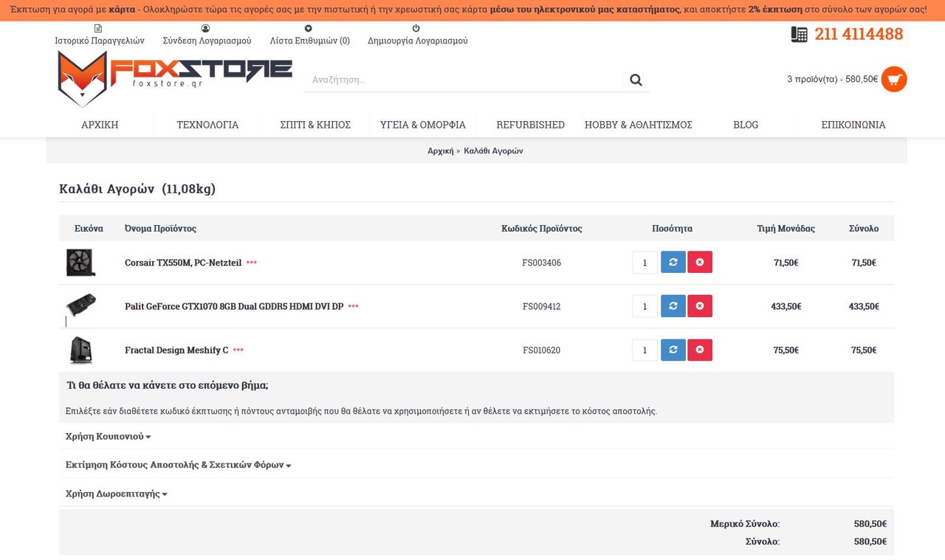This screenshot has height=560, width=945.
Task: Open the Ιστορικό Παραγγελιών document icon
Action: pos(98,29)
